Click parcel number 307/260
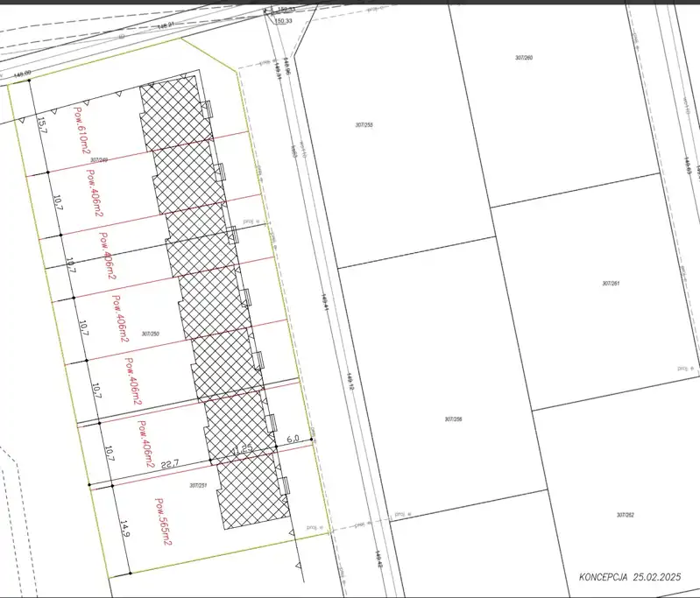 [x=524, y=58]
